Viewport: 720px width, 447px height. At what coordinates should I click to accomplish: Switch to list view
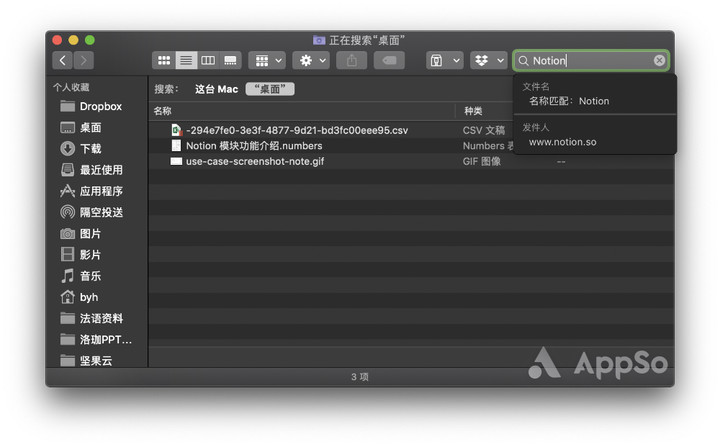click(x=186, y=60)
